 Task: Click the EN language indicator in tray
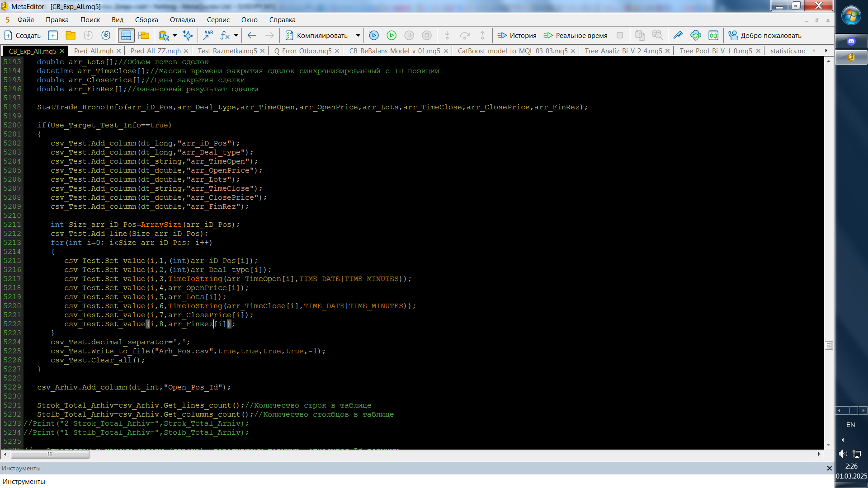[850, 425]
